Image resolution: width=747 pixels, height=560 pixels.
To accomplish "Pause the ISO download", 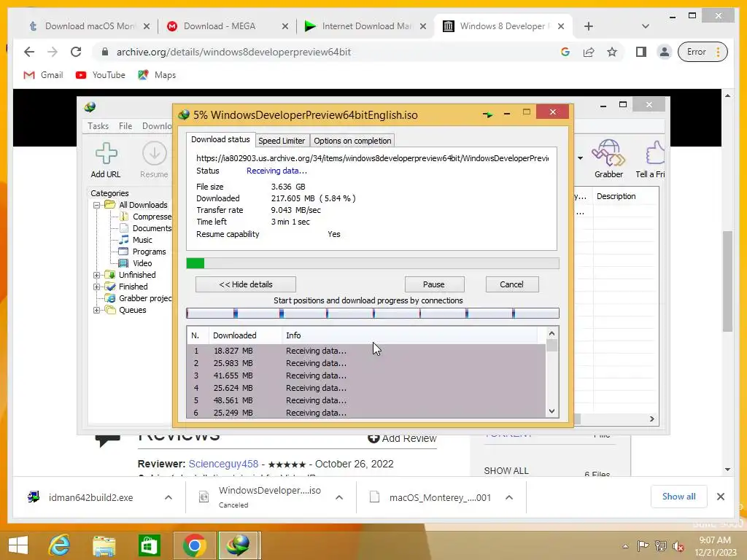I will (x=434, y=284).
